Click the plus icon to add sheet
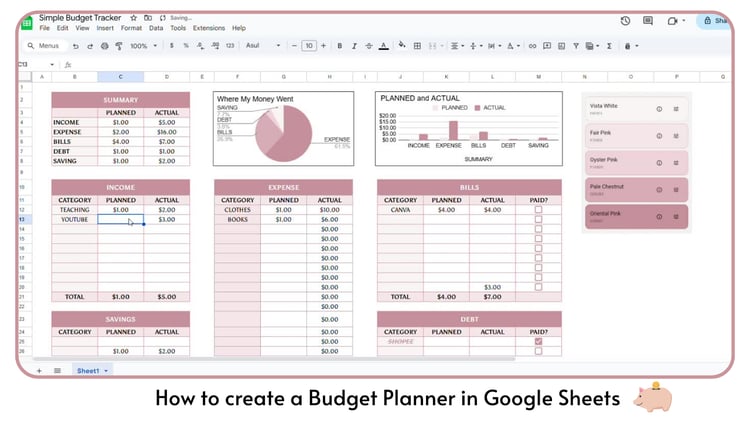 pyautogui.click(x=39, y=371)
